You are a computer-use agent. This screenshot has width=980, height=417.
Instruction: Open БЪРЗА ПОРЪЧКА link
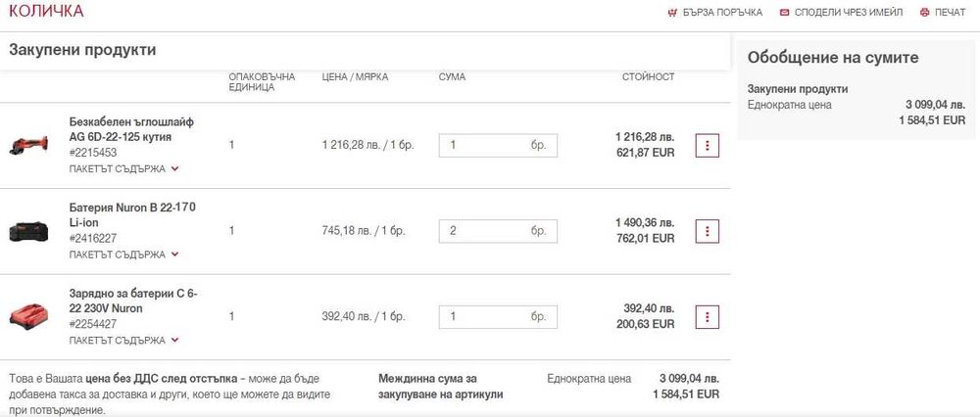point(722,13)
